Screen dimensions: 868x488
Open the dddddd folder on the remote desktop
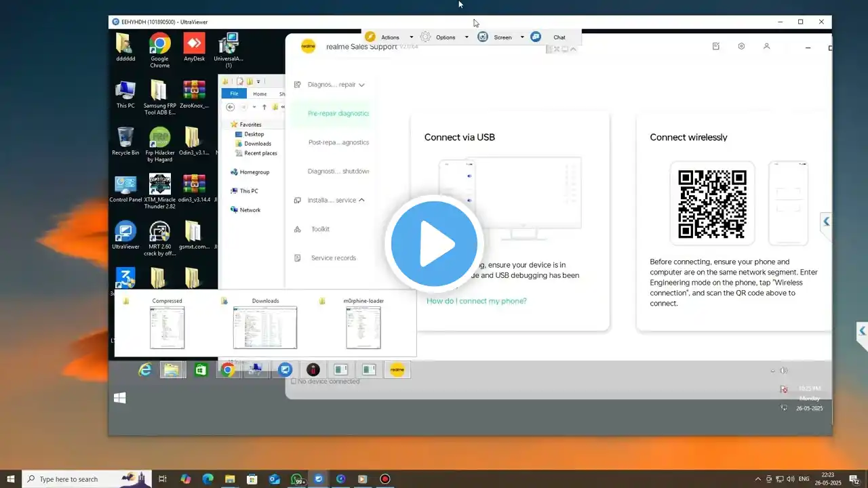pyautogui.click(x=125, y=47)
